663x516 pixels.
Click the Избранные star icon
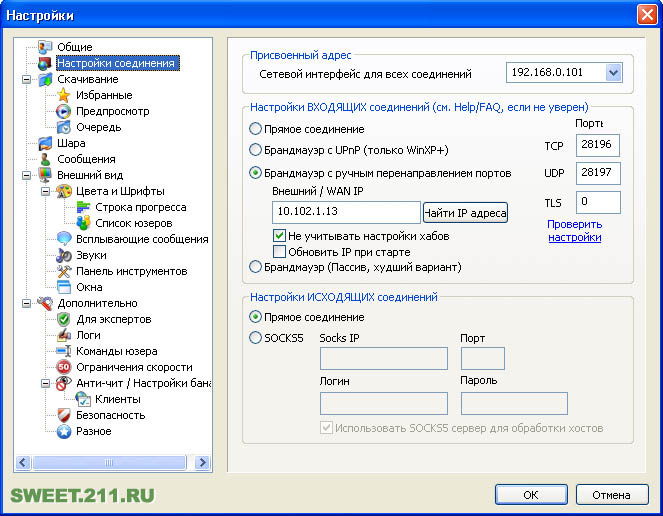coord(64,95)
